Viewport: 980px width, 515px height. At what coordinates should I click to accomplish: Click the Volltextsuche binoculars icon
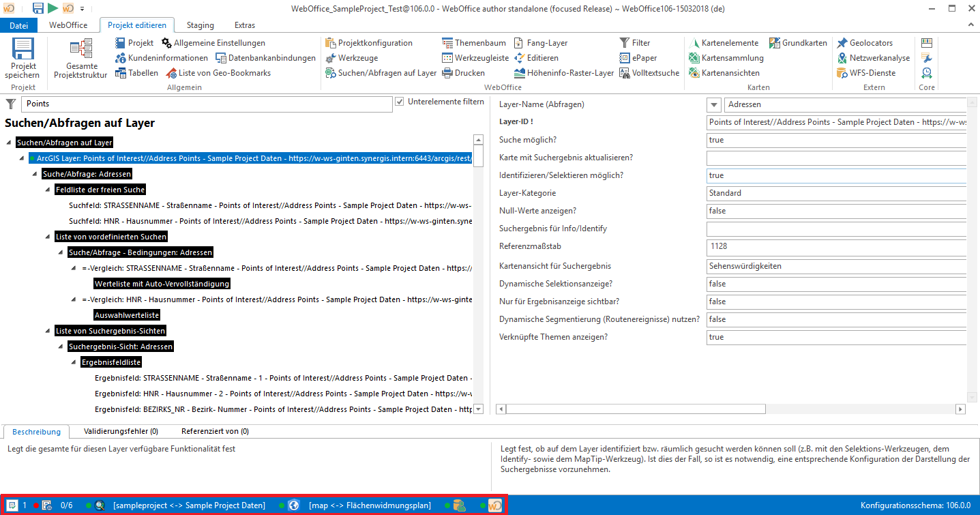click(625, 73)
